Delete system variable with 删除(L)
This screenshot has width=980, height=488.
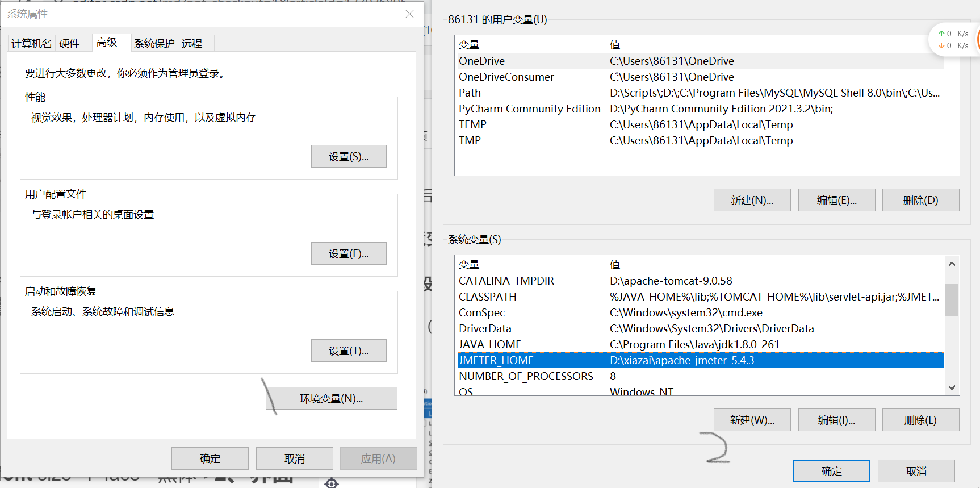[920, 420]
